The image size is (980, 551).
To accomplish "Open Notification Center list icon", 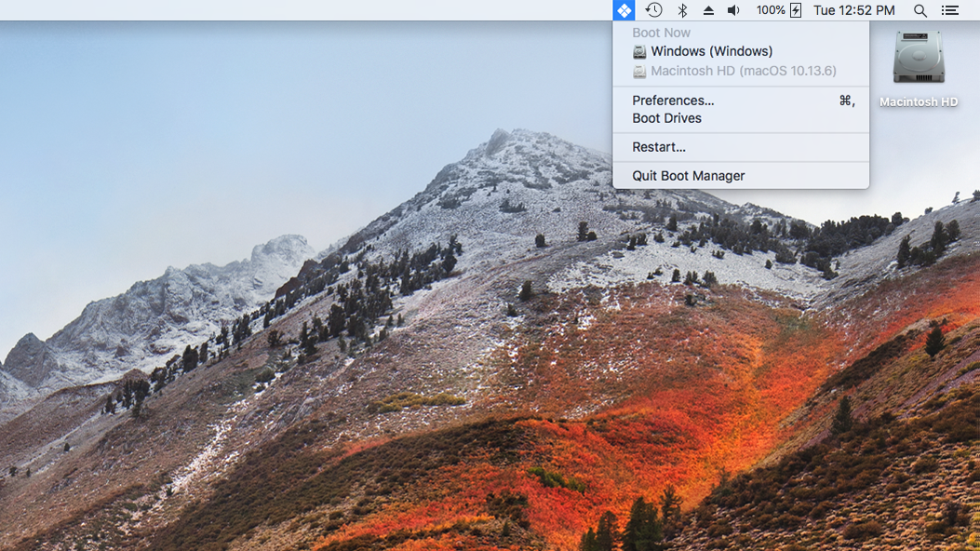I will click(950, 10).
